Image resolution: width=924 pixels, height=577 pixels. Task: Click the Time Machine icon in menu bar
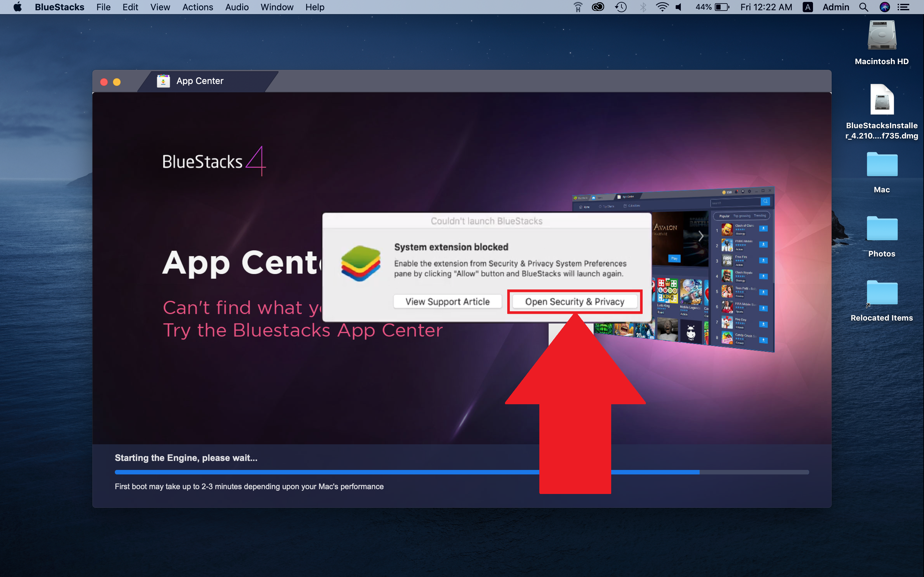619,7
